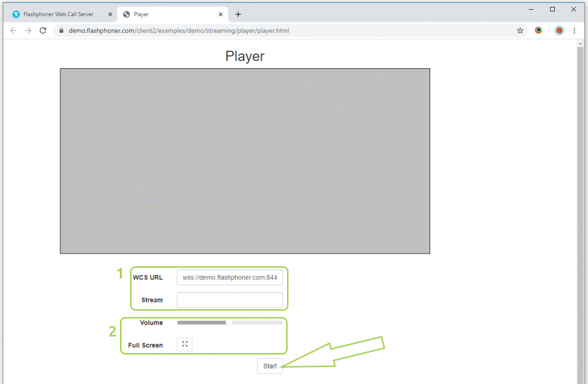Click the page vertical scrollbar
588x384 pixels.
(x=581, y=215)
